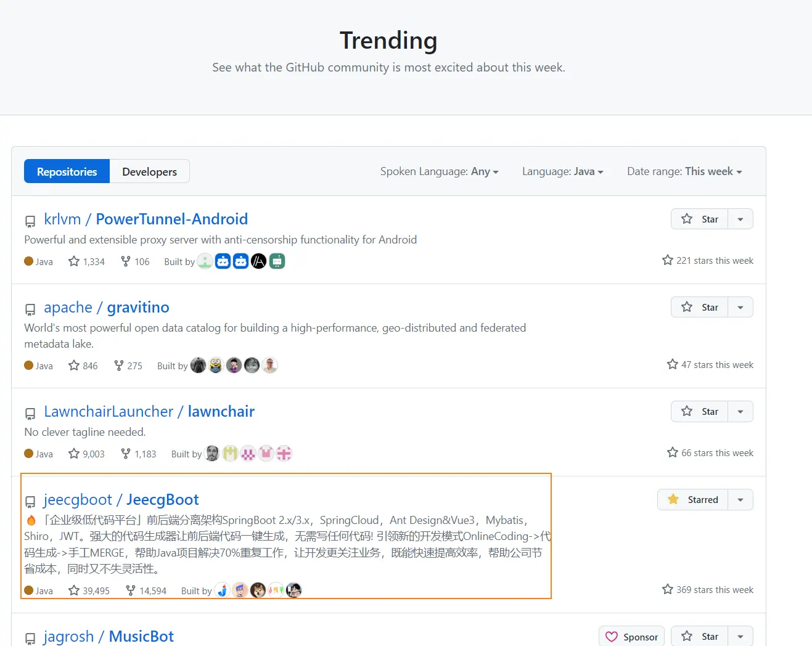Open the jeecgboot / JeecgBoot repository
812x646 pixels.
[121, 499]
